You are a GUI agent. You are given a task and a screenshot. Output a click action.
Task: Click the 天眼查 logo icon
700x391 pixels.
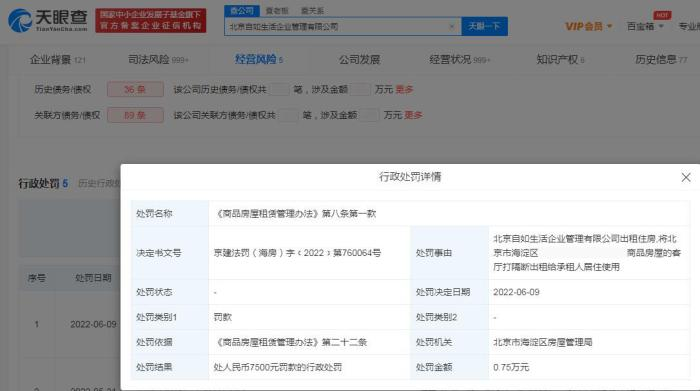click(19, 21)
